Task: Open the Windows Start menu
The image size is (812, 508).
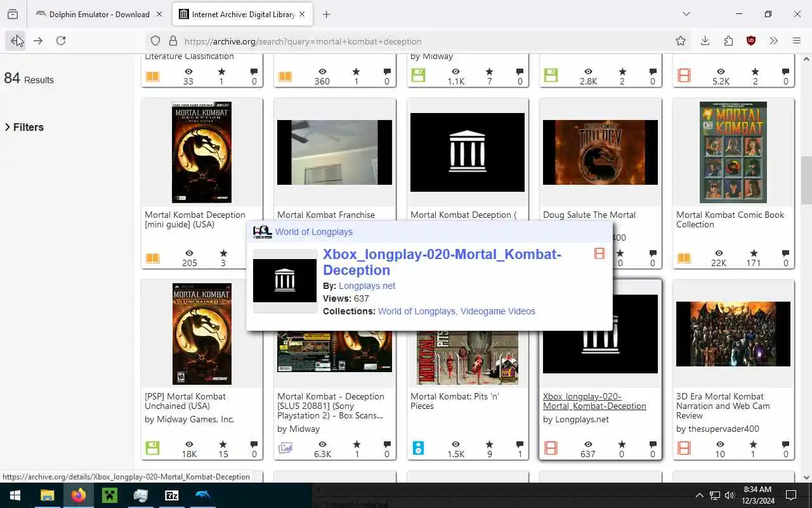Action: point(15,495)
